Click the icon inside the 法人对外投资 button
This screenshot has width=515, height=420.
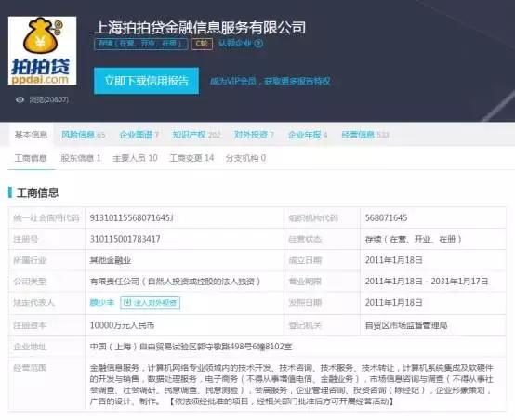(127, 302)
